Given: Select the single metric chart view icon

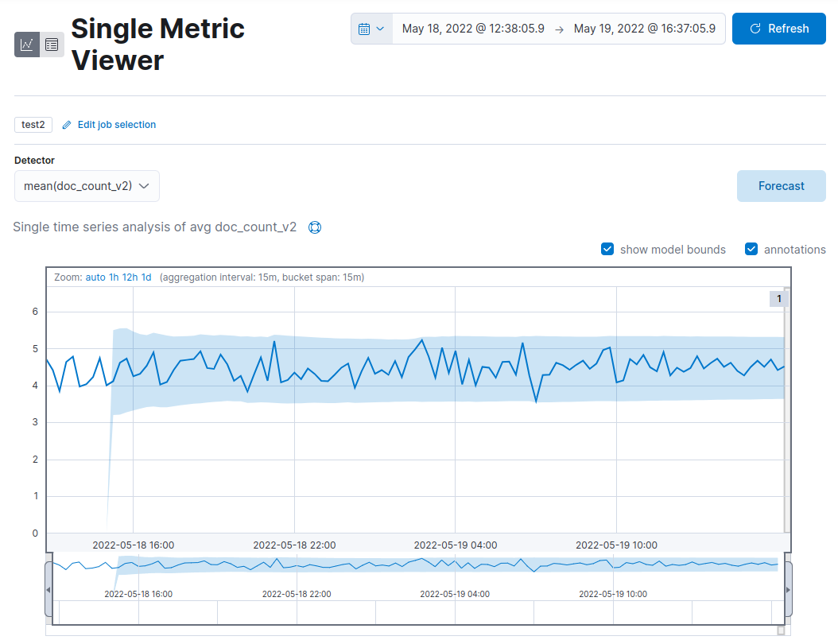Looking at the screenshot, I should pyautogui.click(x=26, y=45).
